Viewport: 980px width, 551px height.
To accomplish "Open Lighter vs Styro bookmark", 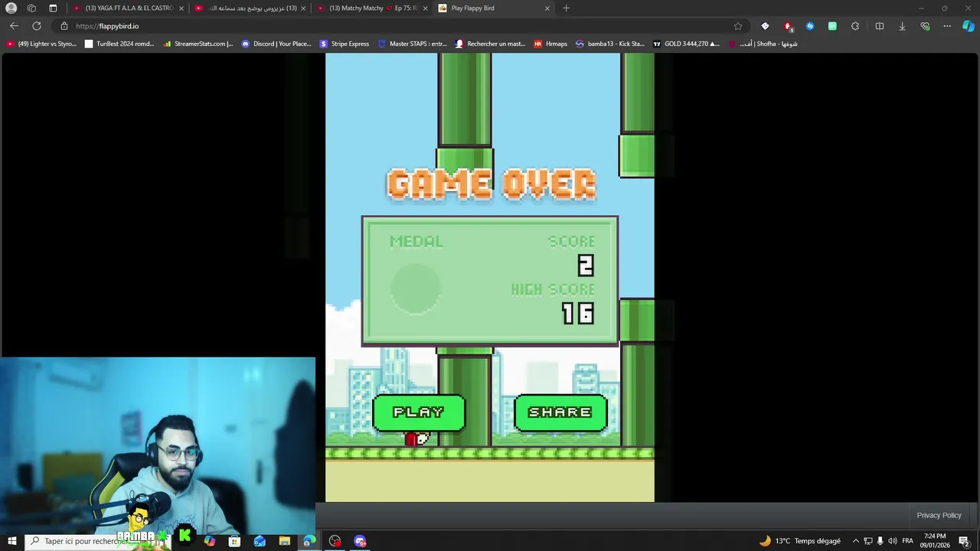I will (x=41, y=44).
